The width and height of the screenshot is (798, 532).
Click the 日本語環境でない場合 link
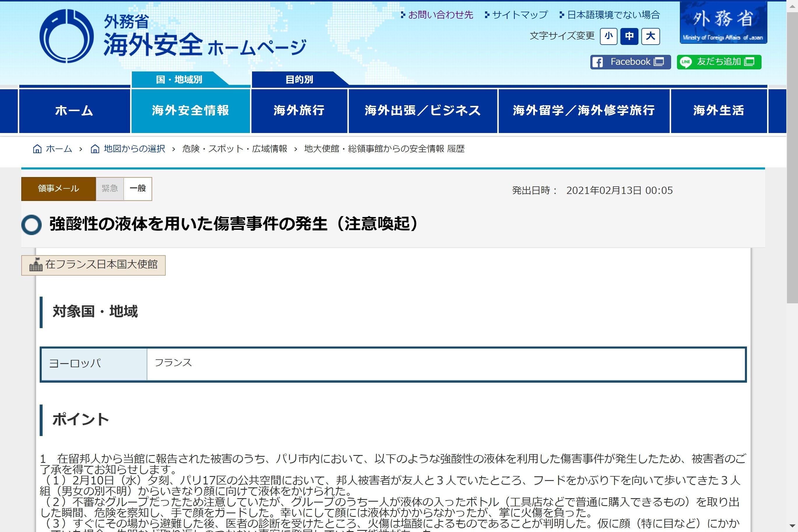click(x=613, y=15)
